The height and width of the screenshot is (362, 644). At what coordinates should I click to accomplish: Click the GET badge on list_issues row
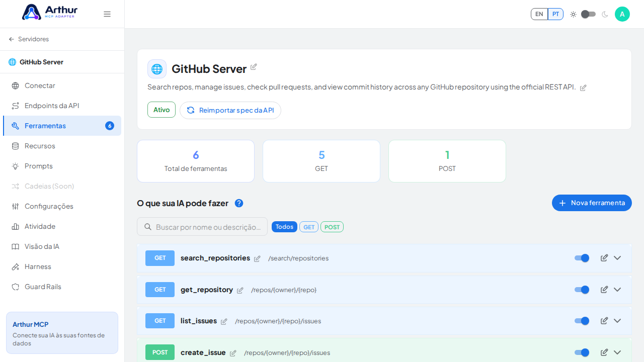click(x=160, y=321)
